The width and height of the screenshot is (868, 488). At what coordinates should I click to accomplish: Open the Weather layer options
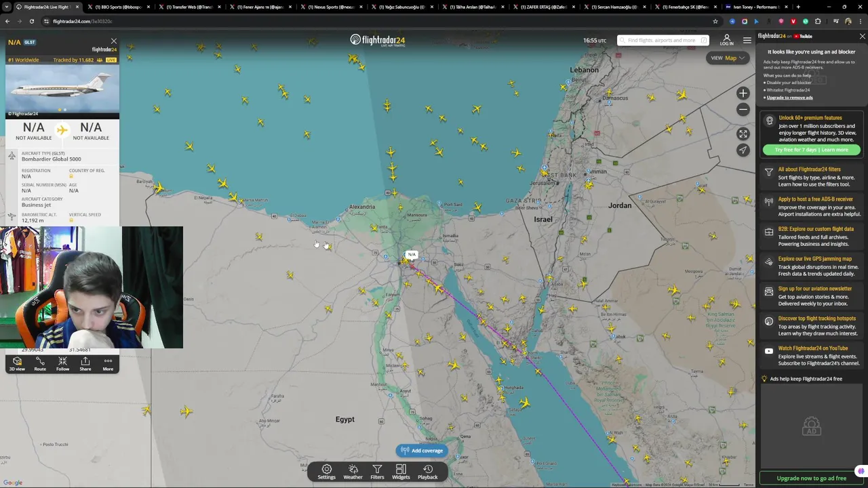[x=353, y=472]
